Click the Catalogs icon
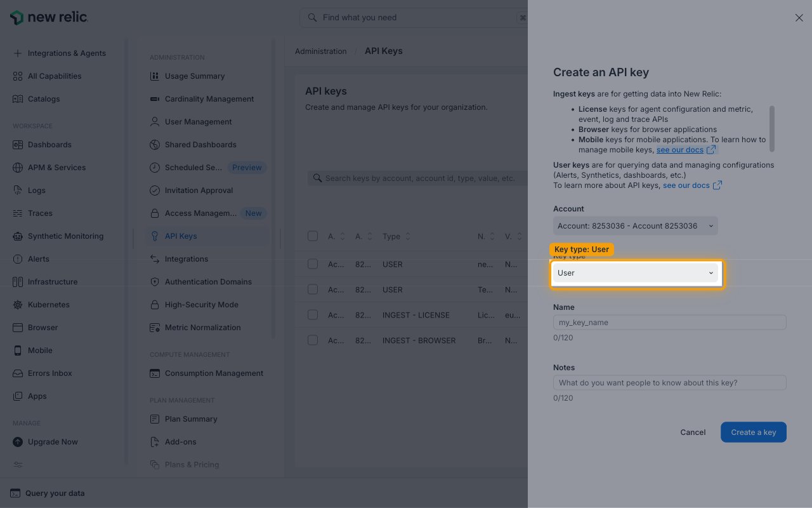 pyautogui.click(x=18, y=99)
